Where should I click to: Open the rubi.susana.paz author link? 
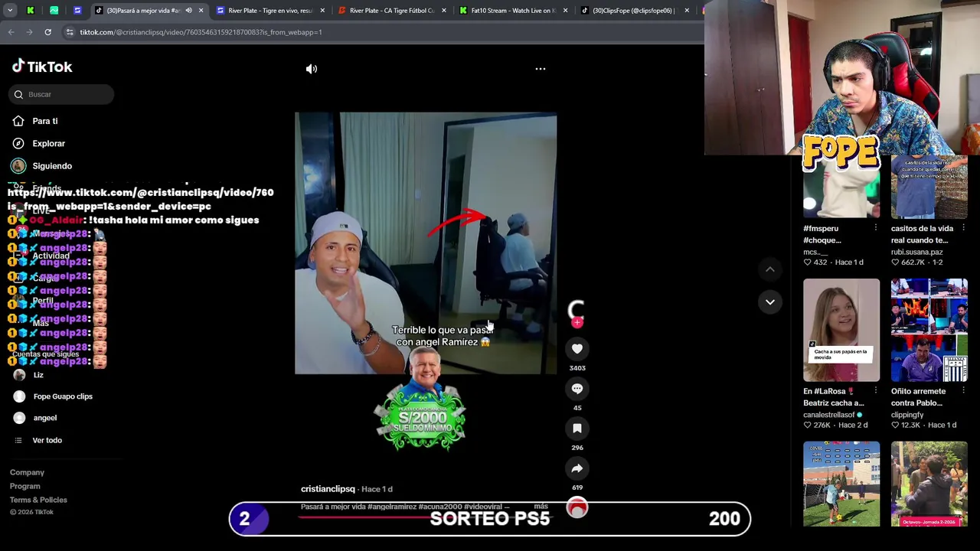(x=917, y=252)
